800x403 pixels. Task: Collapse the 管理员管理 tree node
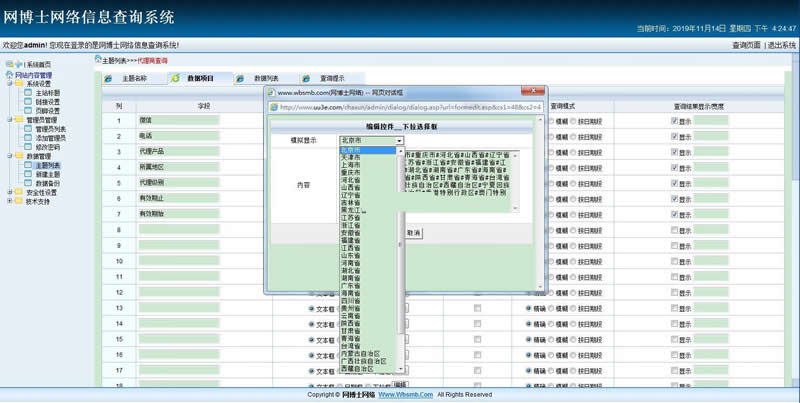(x=10, y=120)
